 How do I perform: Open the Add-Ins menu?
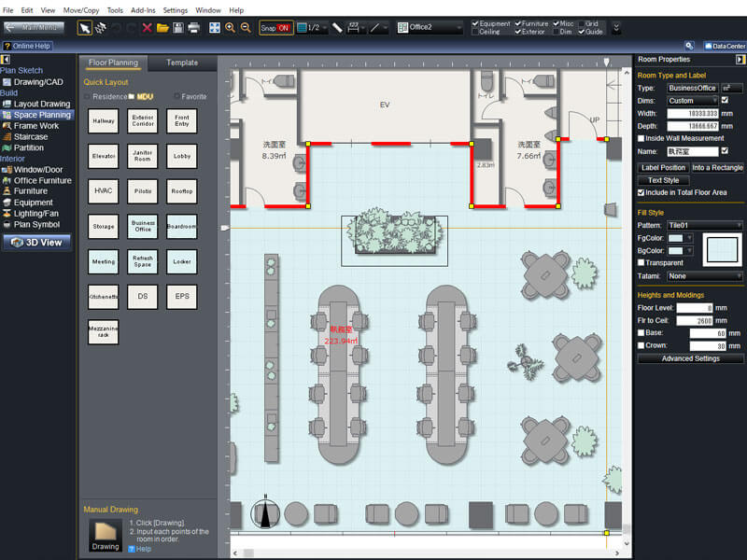tap(143, 9)
